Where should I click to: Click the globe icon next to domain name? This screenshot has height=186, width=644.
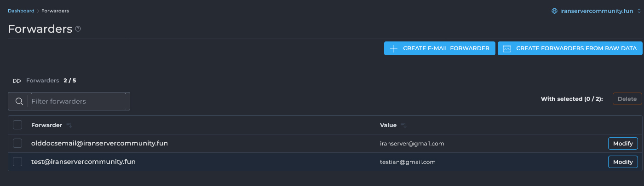pyautogui.click(x=554, y=11)
